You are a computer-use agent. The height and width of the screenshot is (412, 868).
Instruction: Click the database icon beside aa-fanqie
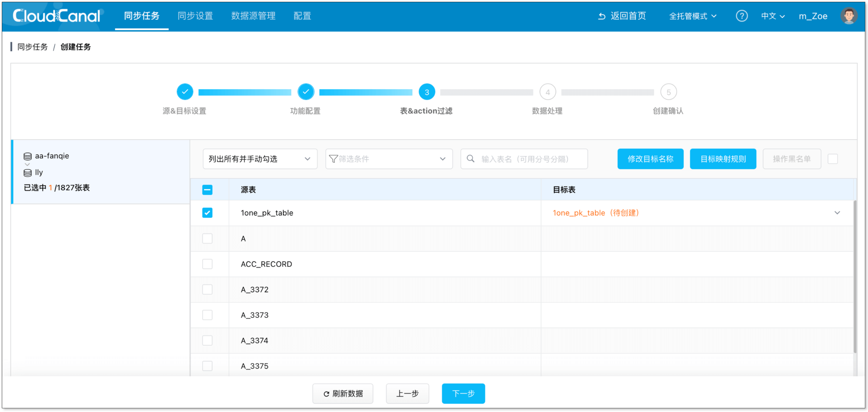coord(28,156)
